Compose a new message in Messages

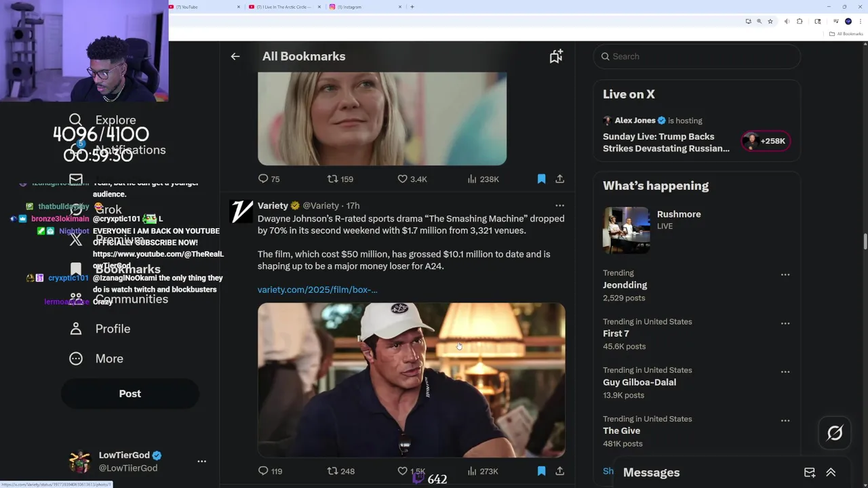(810, 472)
